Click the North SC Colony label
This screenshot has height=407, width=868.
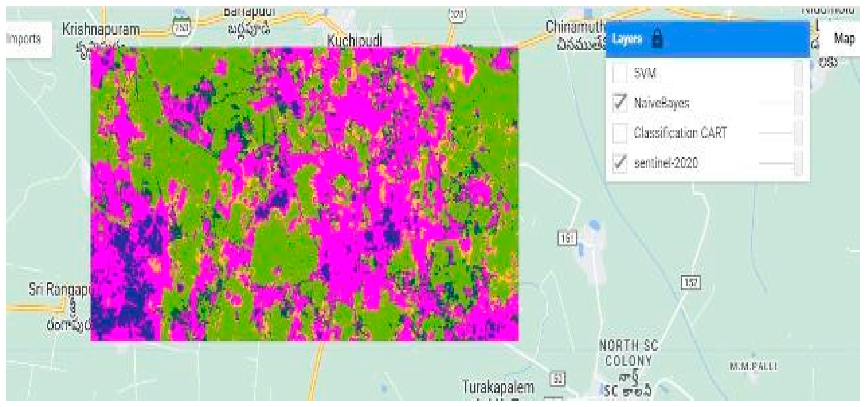(x=628, y=353)
